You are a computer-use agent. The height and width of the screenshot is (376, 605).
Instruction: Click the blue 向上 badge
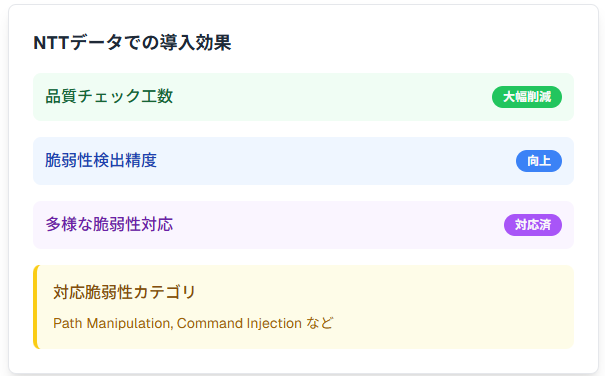539,161
